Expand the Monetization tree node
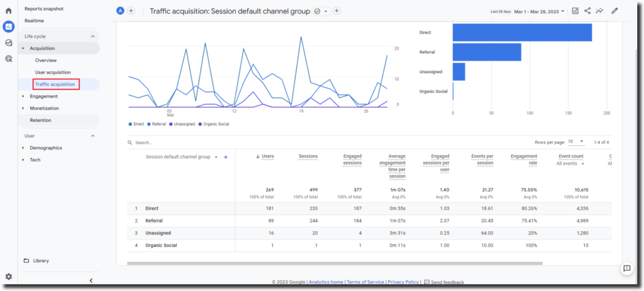This screenshot has width=644, height=291. pyautogui.click(x=23, y=108)
